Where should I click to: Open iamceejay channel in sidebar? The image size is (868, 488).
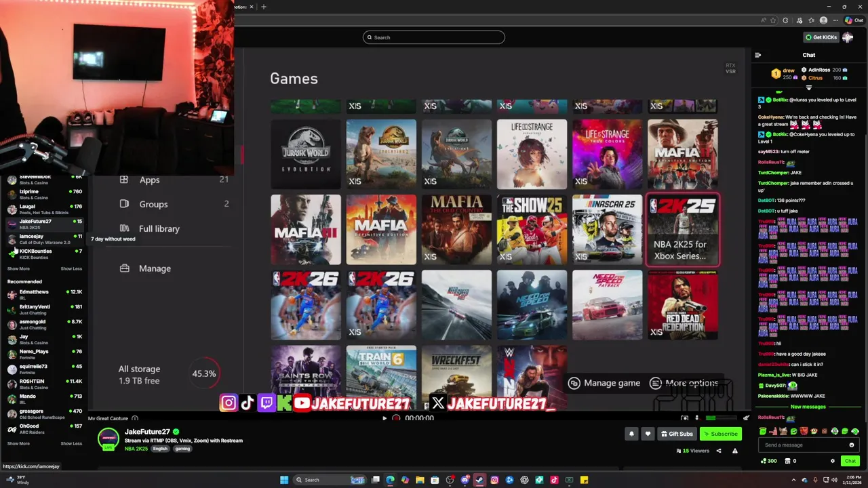click(43, 239)
